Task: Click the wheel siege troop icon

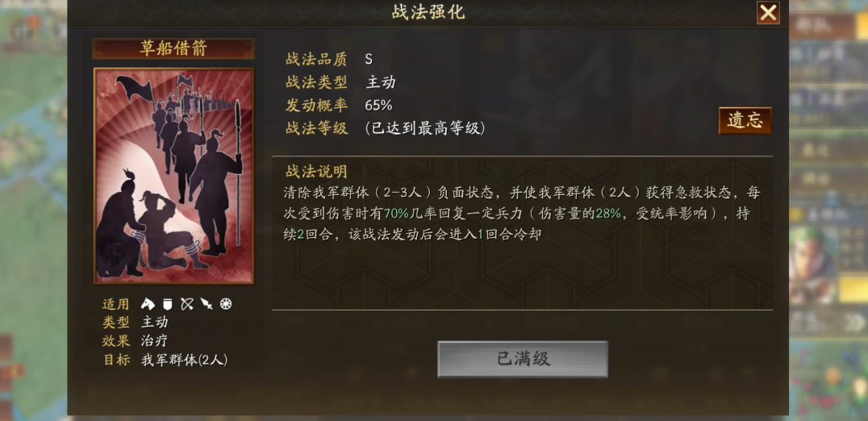Action: click(x=226, y=304)
